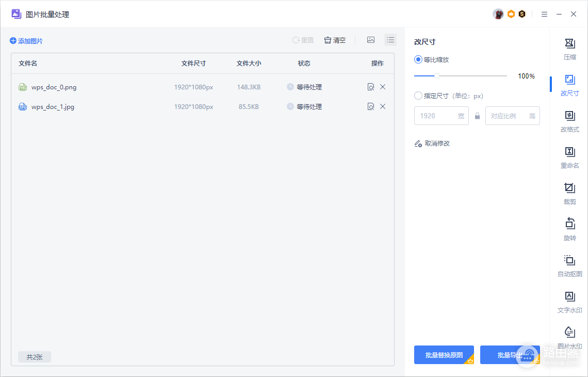Click the 85.5KB file size value

tap(249, 106)
